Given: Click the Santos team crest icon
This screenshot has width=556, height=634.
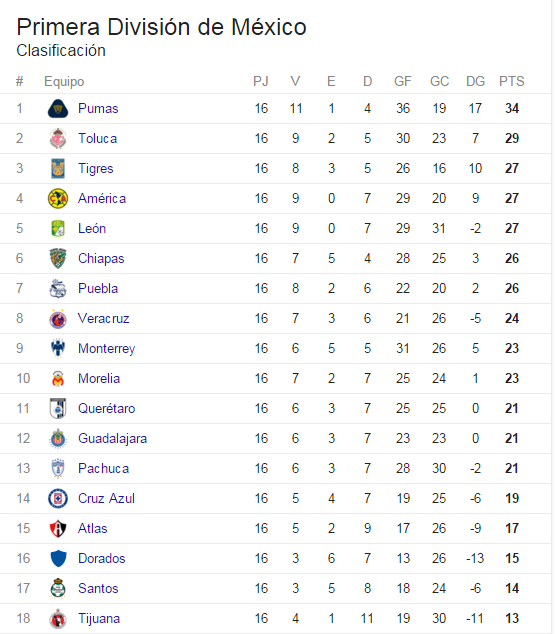Looking at the screenshot, I should click(58, 588).
